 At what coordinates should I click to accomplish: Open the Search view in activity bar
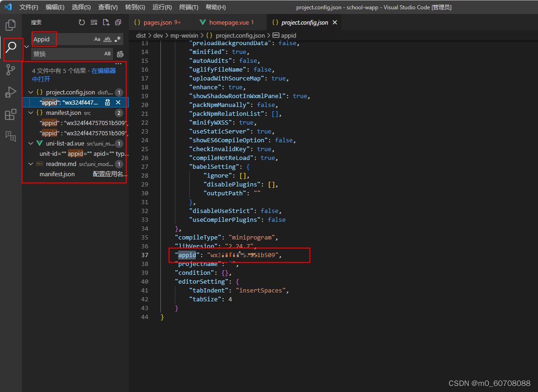(x=11, y=47)
